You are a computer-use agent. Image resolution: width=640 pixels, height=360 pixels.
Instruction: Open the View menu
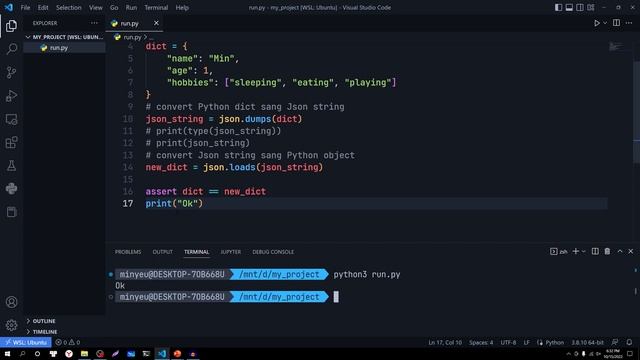click(96, 7)
